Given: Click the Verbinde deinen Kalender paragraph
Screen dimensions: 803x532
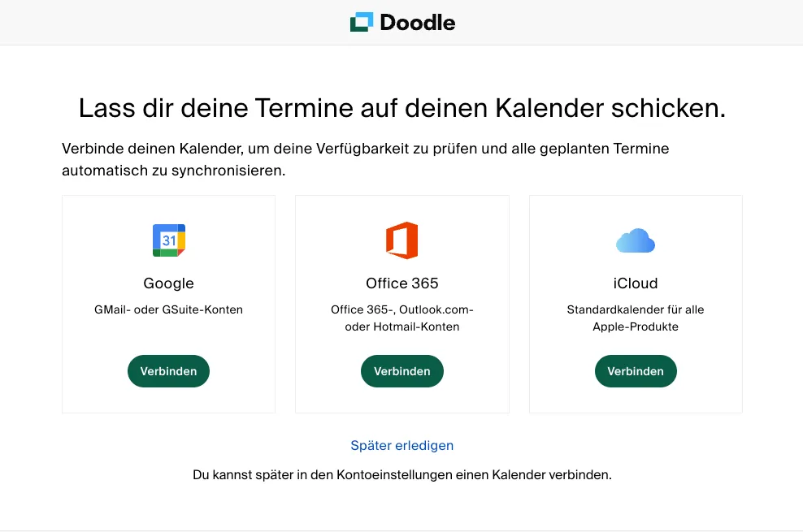Looking at the screenshot, I should click(x=366, y=160).
